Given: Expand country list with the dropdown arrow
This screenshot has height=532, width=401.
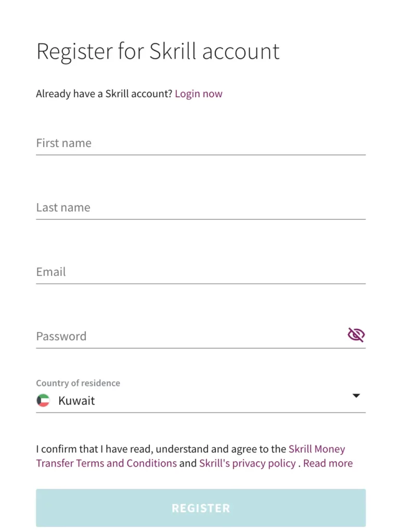Looking at the screenshot, I should 356,396.
